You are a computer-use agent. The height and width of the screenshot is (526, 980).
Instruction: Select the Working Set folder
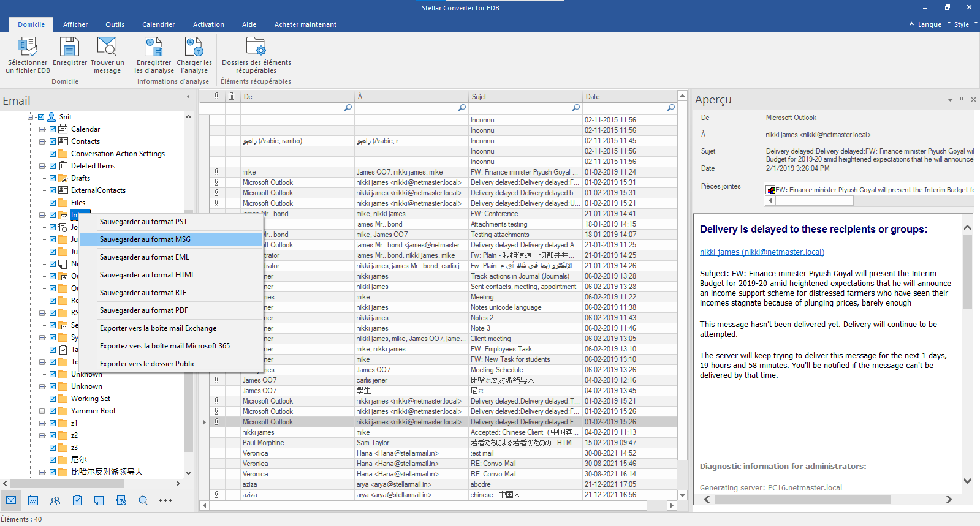click(91, 399)
